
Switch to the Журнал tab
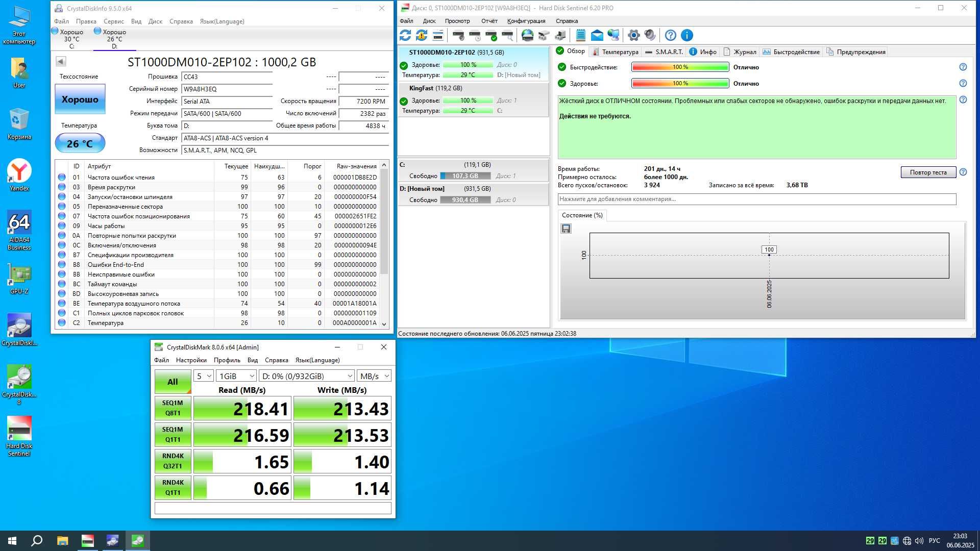click(740, 52)
